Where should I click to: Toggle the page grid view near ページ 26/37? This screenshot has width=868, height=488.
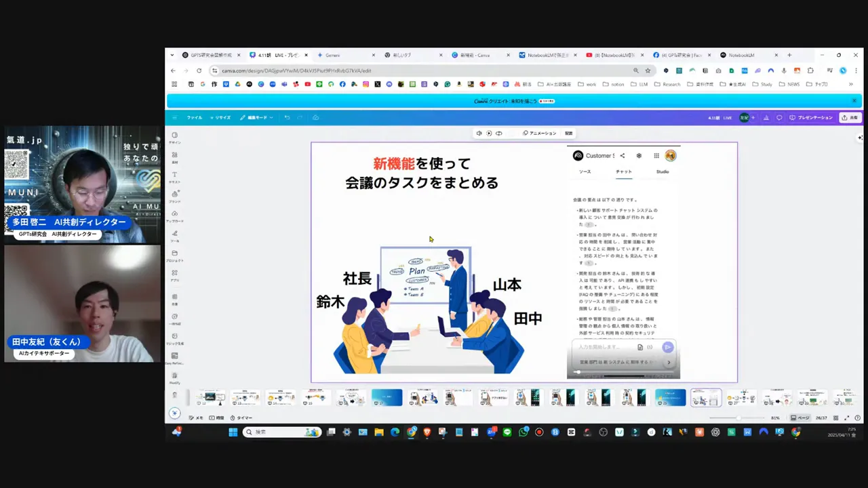pyautogui.click(x=835, y=418)
